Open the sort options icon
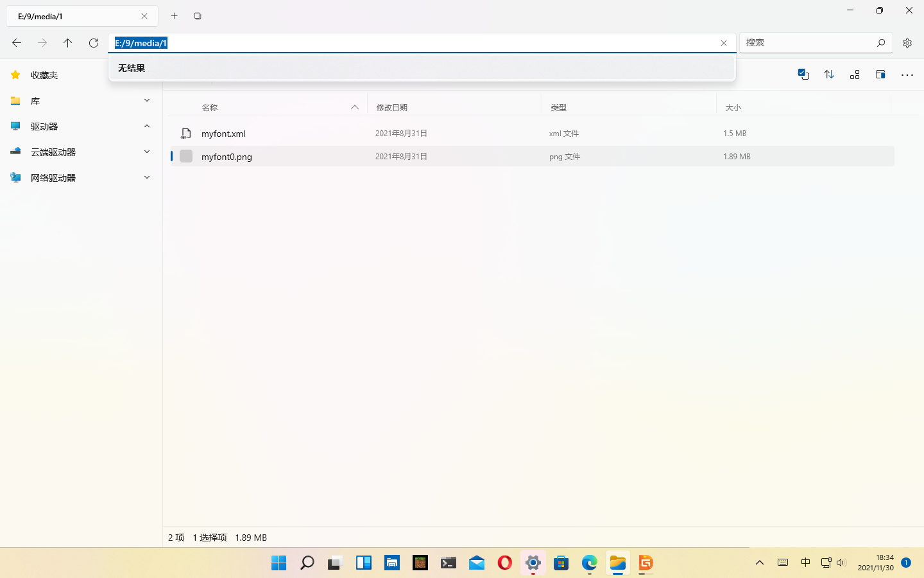The image size is (924, 578). pyautogui.click(x=829, y=74)
